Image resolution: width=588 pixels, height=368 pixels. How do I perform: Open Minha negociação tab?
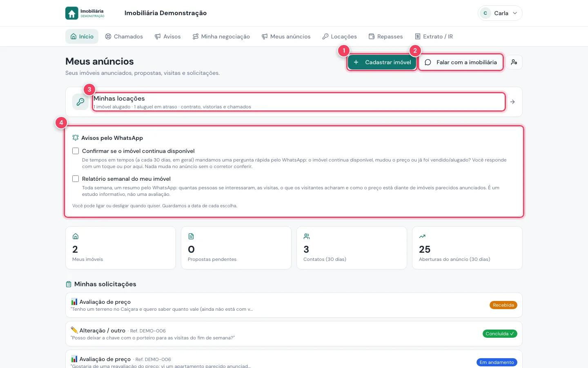(221, 36)
